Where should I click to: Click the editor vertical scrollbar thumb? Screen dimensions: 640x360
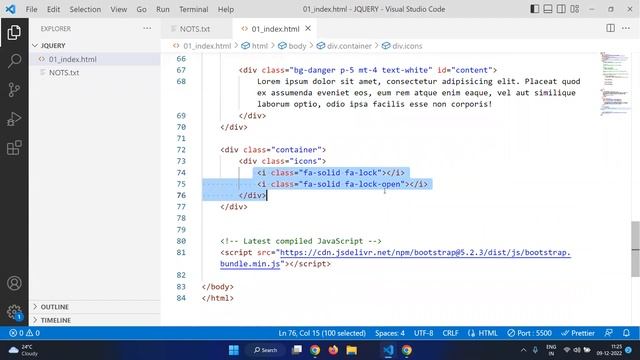636,249
